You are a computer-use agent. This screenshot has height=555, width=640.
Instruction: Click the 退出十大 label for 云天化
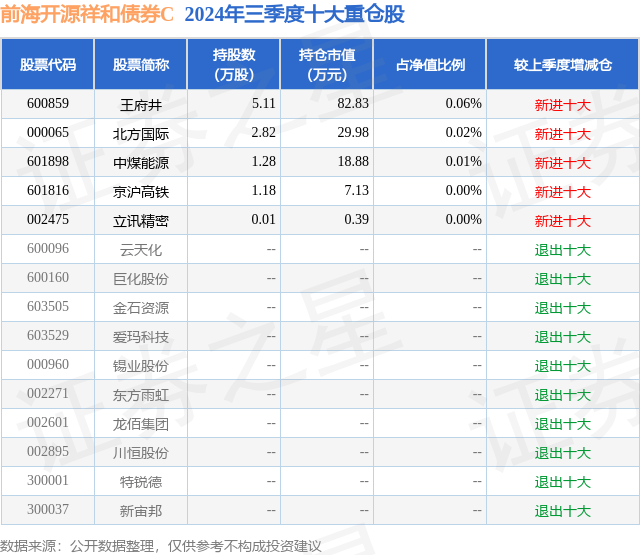pos(563,250)
